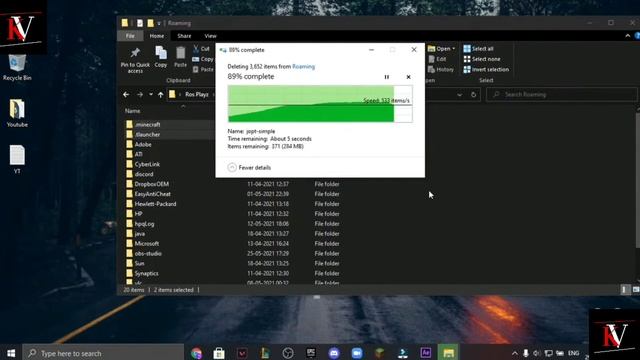640x360 pixels.
Task: Select the .minecraft folder
Action: tap(148, 124)
